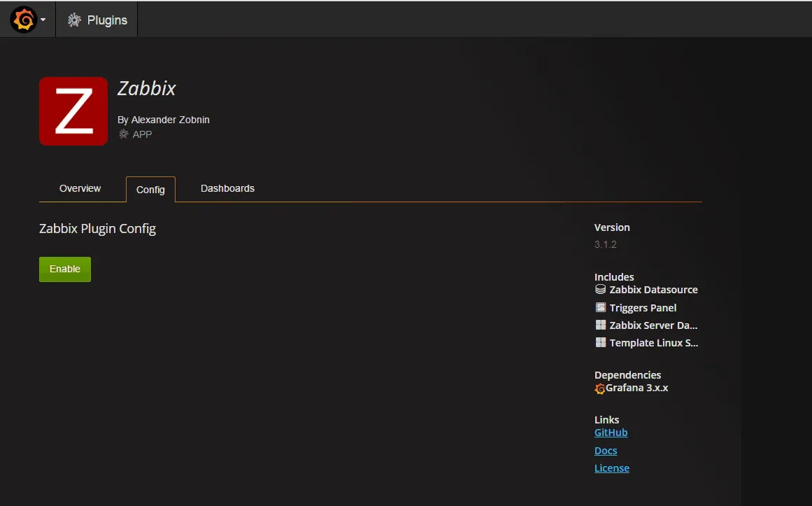Click the Template Linux S... dashboard icon
Viewport: 812px width, 506px height.
pos(600,343)
